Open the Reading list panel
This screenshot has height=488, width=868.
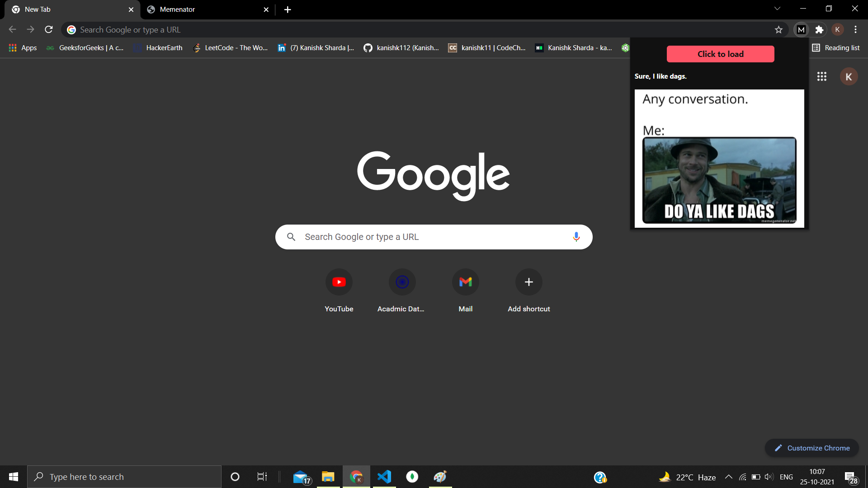coord(836,47)
